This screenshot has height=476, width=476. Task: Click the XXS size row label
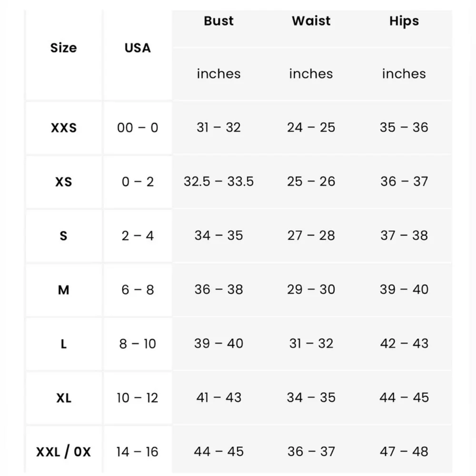63,128
